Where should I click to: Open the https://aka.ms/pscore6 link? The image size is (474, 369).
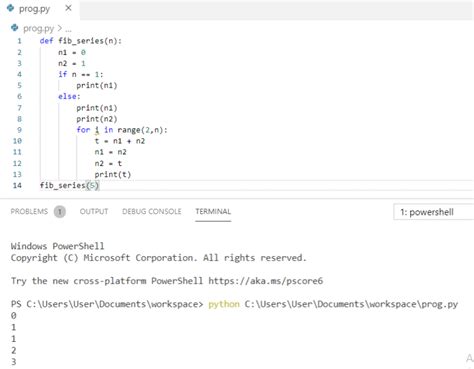[266, 281]
